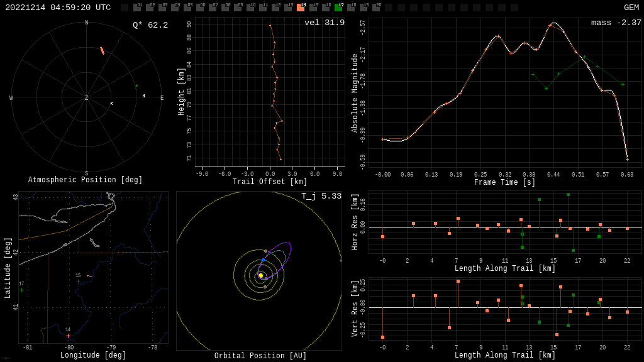Click the vel 31.9 readout
The image size is (644, 362).
coord(325,23)
